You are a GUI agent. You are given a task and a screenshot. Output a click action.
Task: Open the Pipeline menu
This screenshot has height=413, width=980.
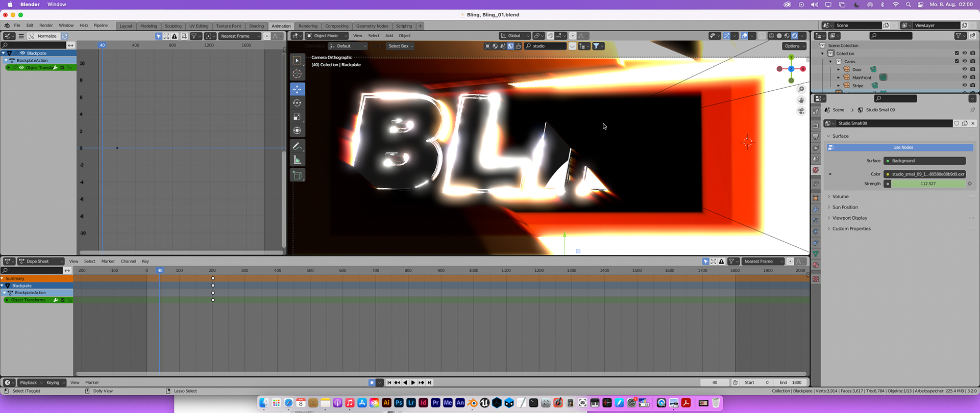(x=101, y=25)
